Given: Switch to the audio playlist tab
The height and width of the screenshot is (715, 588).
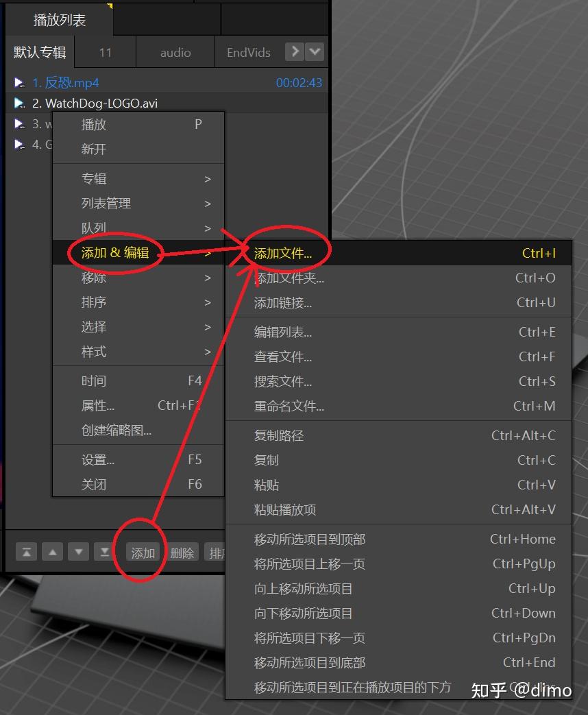Looking at the screenshot, I should click(x=175, y=51).
